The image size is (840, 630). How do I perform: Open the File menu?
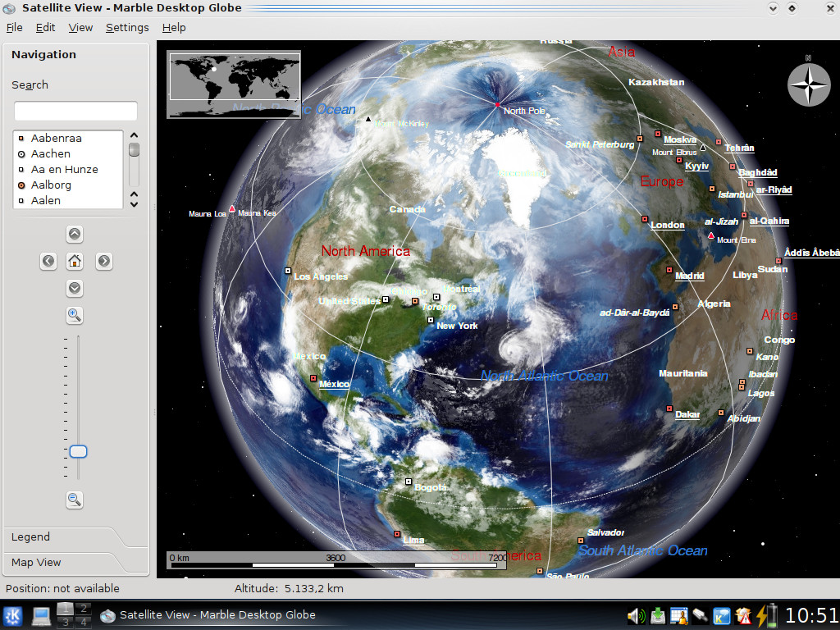click(15, 27)
